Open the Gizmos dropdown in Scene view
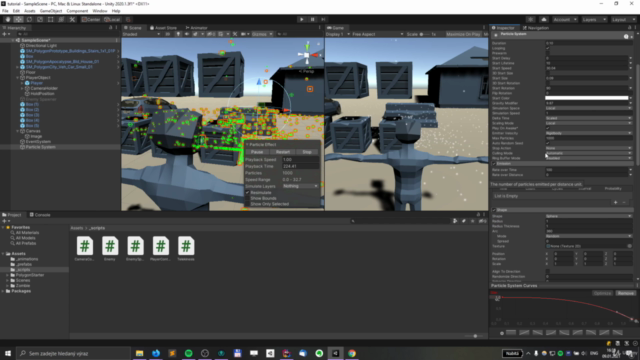 (262, 34)
